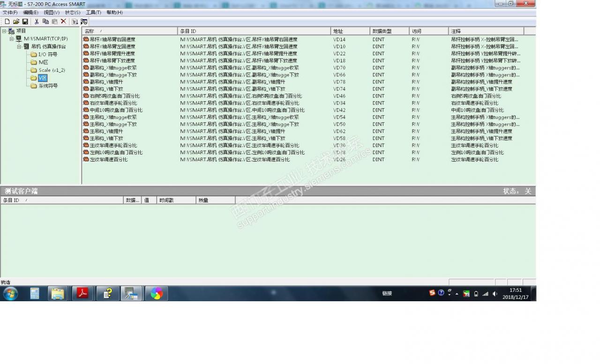Open the 工具(T) menu
Image resolution: width=600 pixels, height=364 pixels.
(93, 13)
